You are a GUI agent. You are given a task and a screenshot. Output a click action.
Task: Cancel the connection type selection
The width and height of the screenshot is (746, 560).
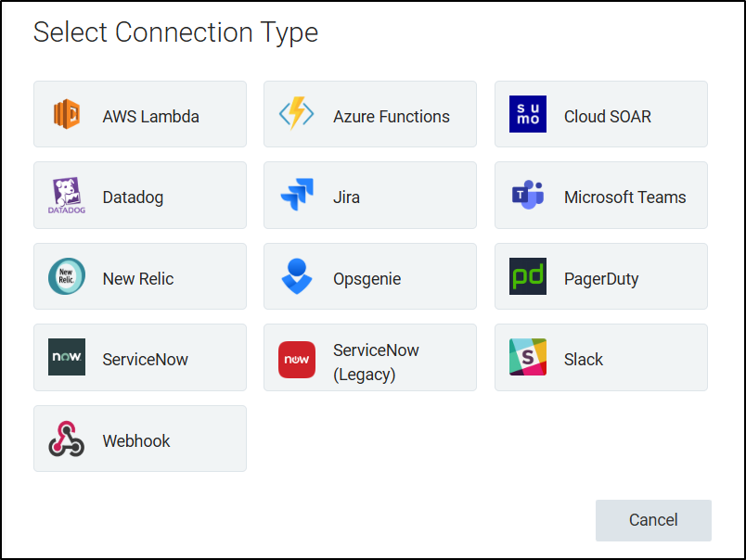point(653,520)
